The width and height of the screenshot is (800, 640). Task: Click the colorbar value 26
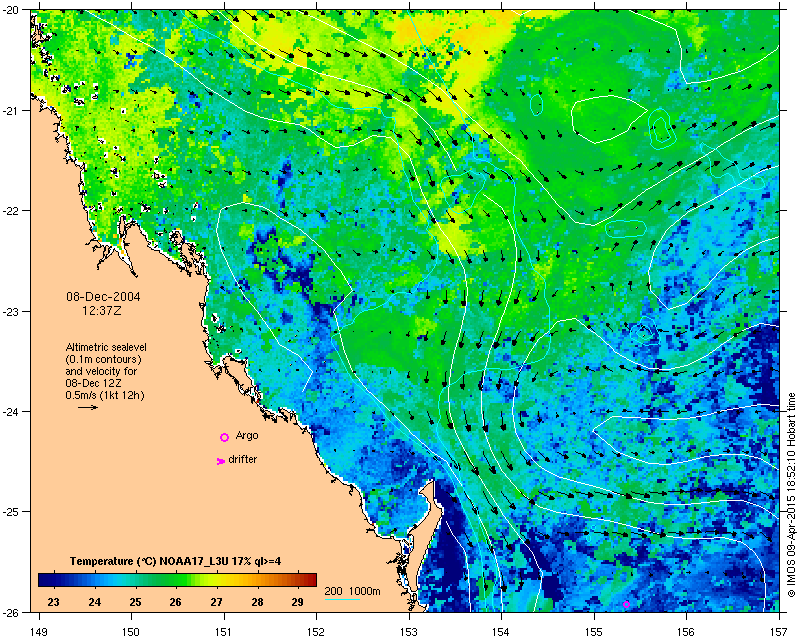coord(176,602)
